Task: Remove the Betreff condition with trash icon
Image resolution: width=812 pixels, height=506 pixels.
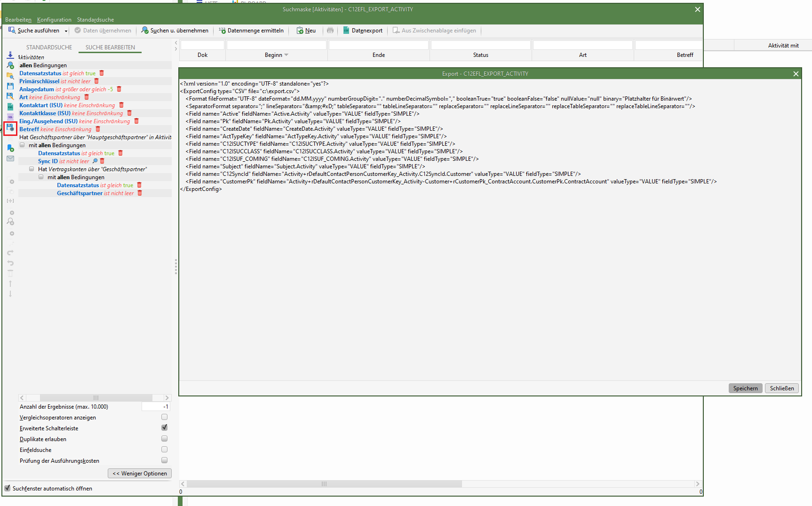Action: point(98,129)
